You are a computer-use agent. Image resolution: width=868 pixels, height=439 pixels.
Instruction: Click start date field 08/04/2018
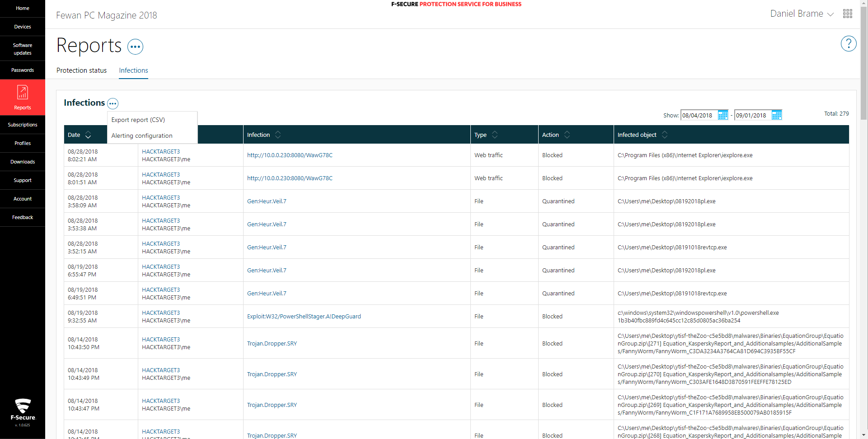pos(699,115)
